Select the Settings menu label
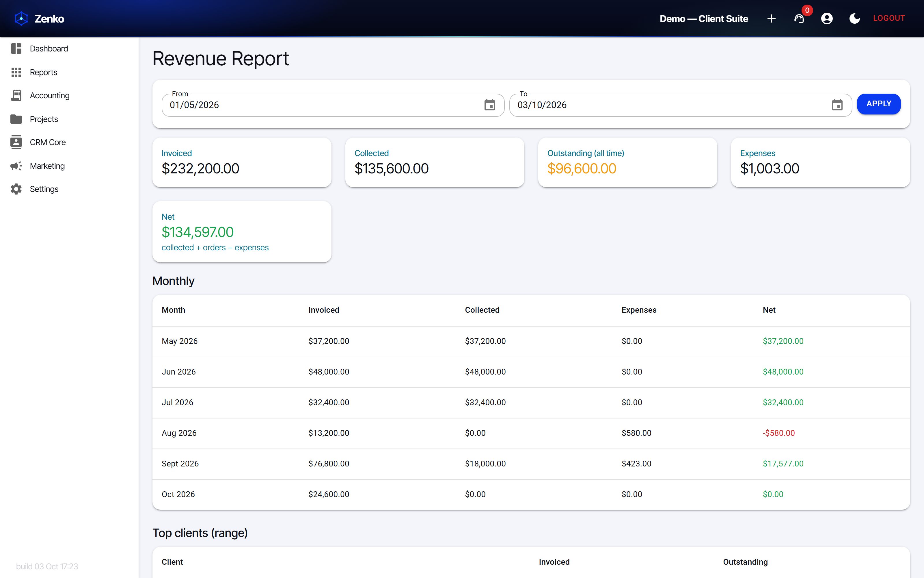This screenshot has width=924, height=578. tap(44, 189)
